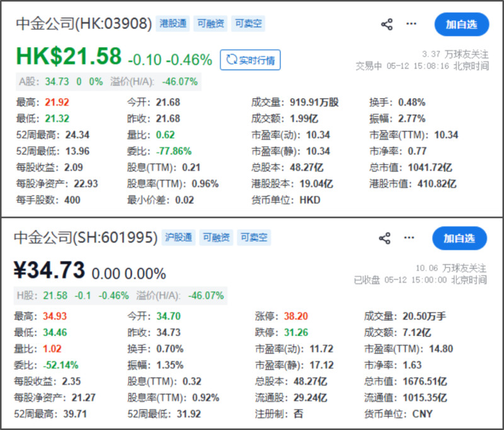
Task: Click share icon for SH:601995 stock
Action: coord(385,238)
